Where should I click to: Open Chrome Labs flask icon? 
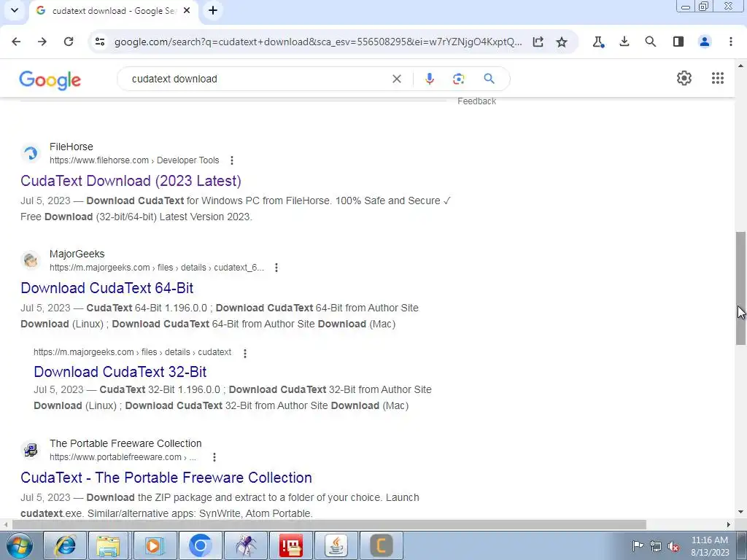coord(598,42)
